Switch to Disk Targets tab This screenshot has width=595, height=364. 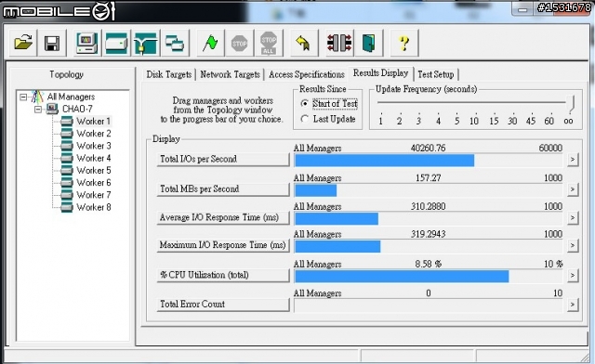[169, 74]
